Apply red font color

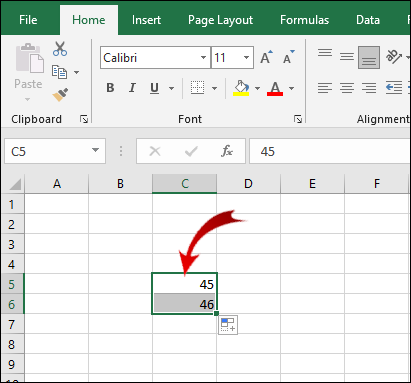[x=275, y=88]
